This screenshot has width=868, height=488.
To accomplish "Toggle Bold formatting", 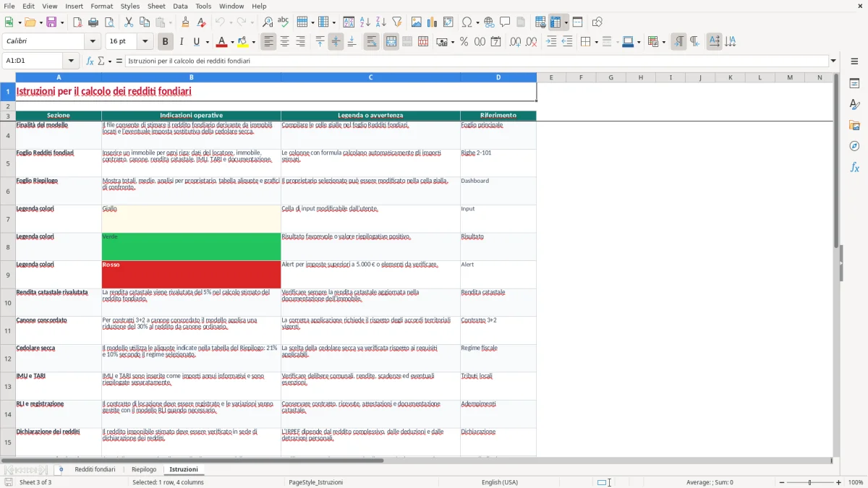I will (165, 42).
